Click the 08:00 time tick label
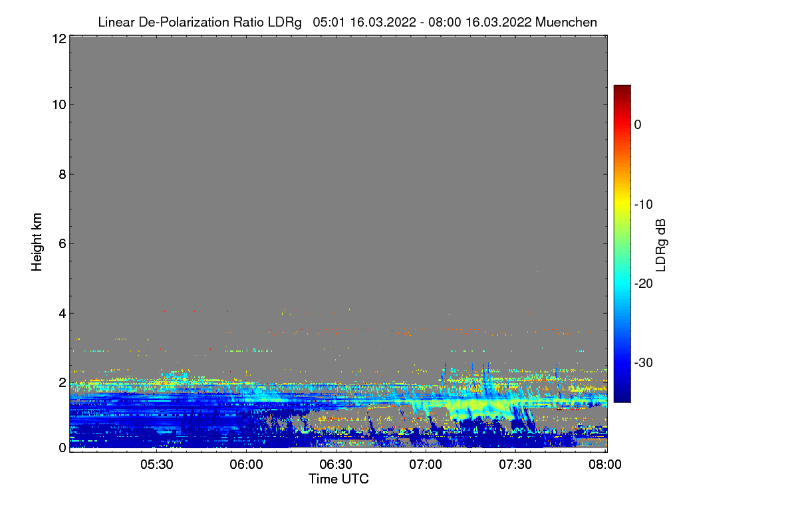Screen dimensions: 798x532 pos(605,464)
